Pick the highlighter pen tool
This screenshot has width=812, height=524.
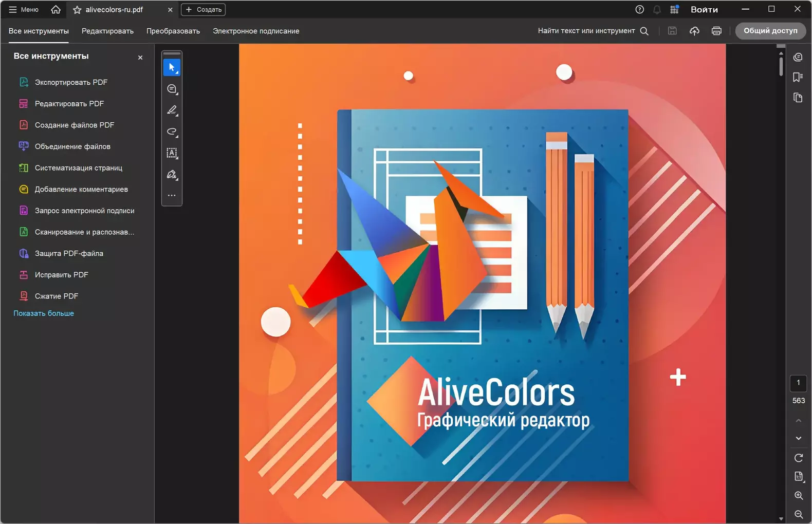(x=172, y=110)
